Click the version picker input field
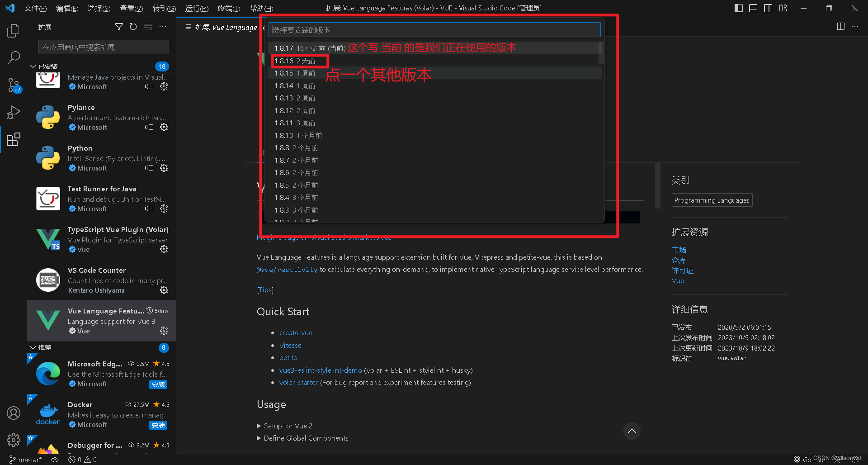This screenshot has height=465, width=868. pos(434,30)
